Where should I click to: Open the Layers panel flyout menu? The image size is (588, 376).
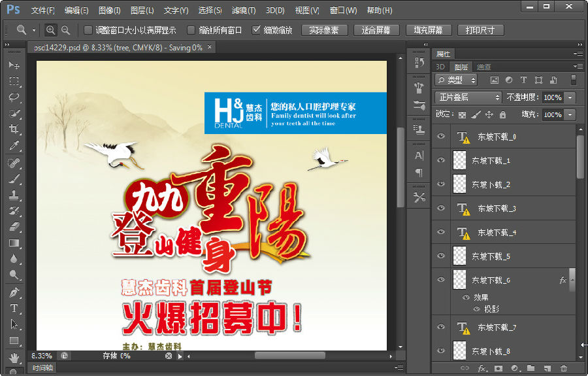point(578,67)
